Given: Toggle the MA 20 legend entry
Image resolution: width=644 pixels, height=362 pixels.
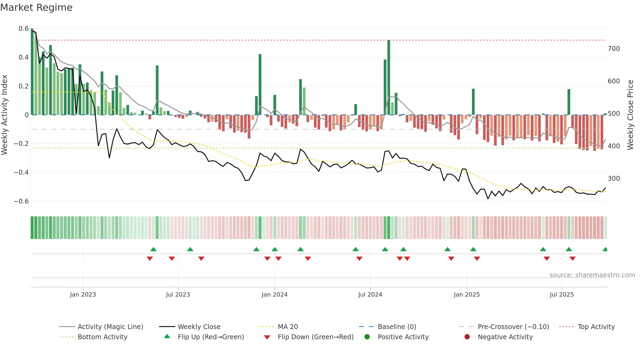Looking at the screenshot, I should click(x=278, y=327).
